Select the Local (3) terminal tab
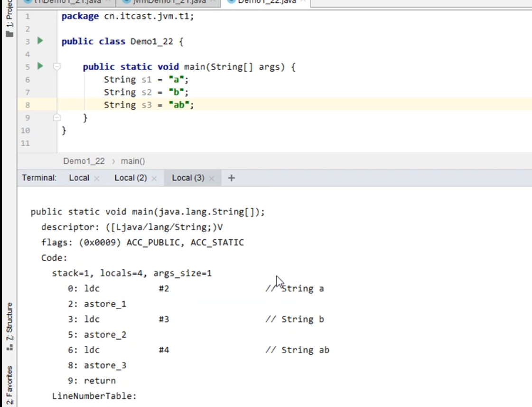532x407 pixels. (x=188, y=178)
